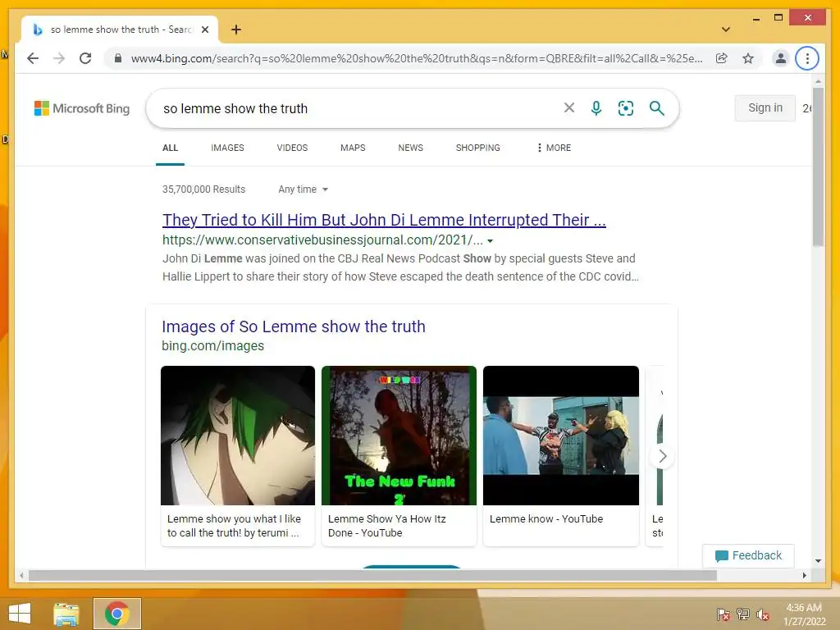Click the scroll down arrow of vertical scrollbar

tap(818, 561)
